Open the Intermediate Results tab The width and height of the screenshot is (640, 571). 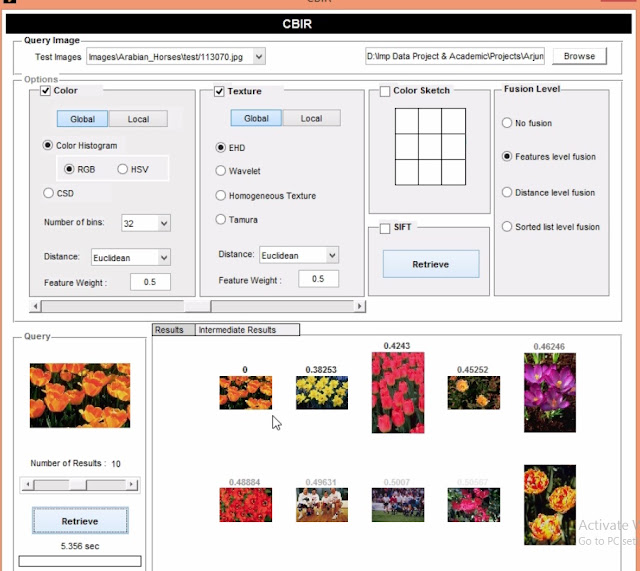coord(247,330)
